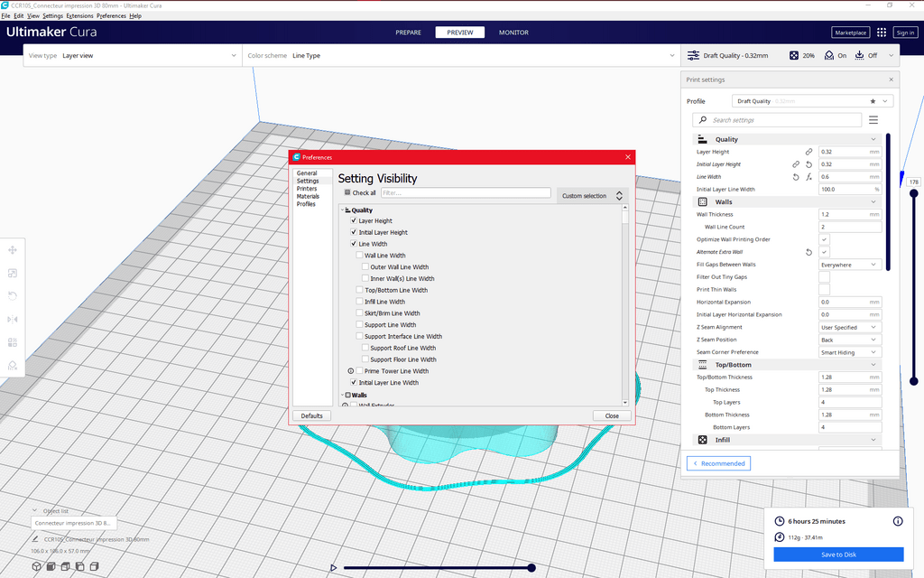The image size is (924, 578).
Task: Uncheck Layer Height in Setting Visibility
Action: pyautogui.click(x=354, y=220)
